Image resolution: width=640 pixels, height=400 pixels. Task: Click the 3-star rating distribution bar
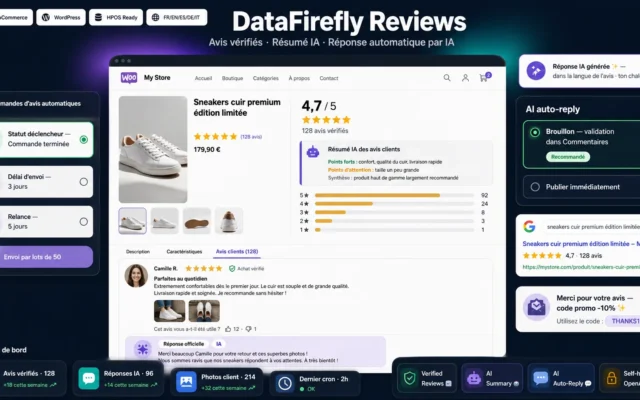point(394,212)
